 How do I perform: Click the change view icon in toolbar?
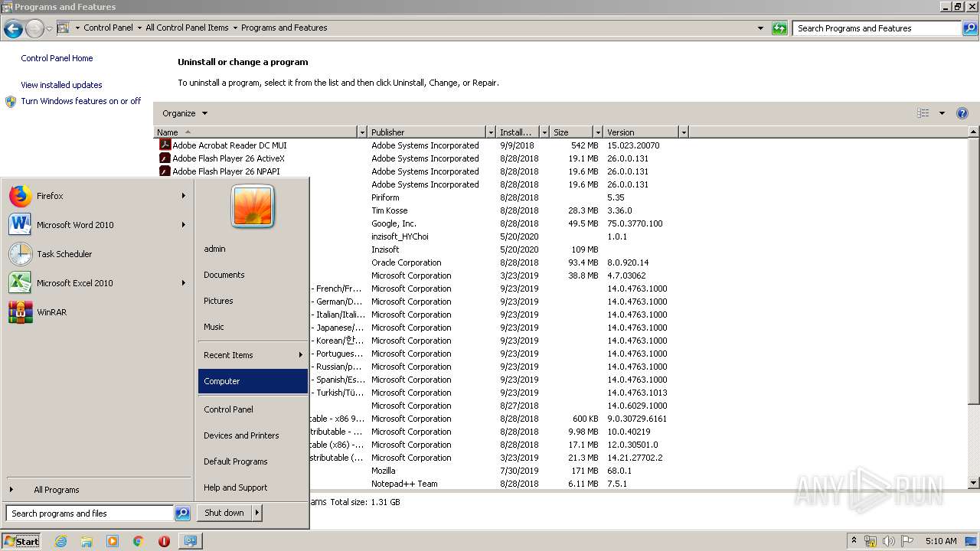click(923, 113)
